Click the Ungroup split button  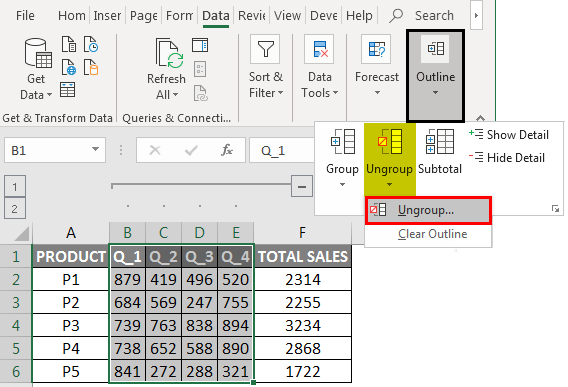pos(389,158)
